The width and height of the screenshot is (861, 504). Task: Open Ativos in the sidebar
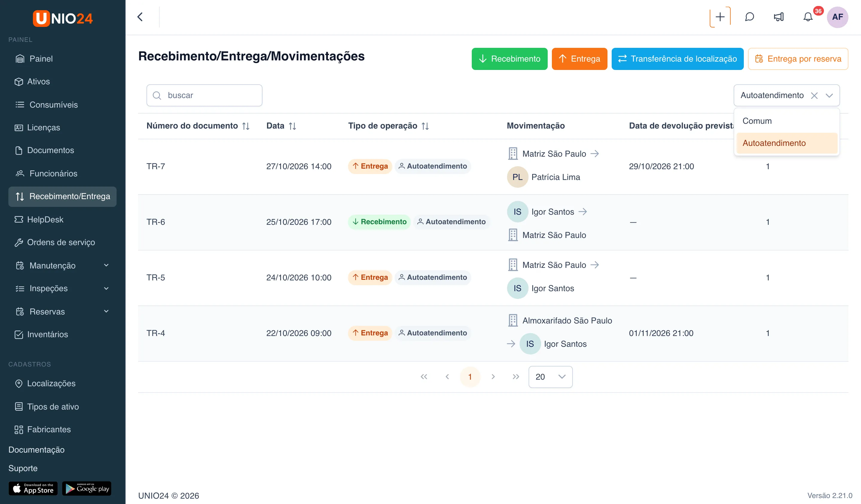(x=62, y=81)
